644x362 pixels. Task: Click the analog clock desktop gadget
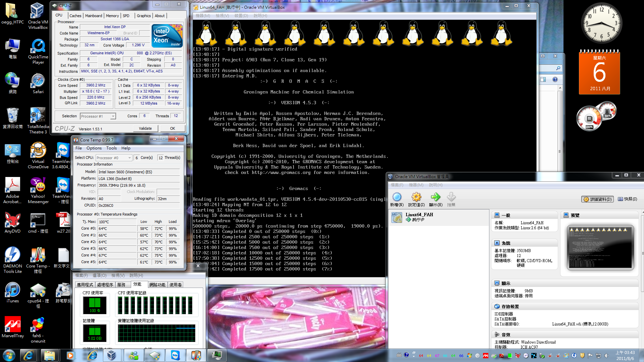[x=601, y=23]
